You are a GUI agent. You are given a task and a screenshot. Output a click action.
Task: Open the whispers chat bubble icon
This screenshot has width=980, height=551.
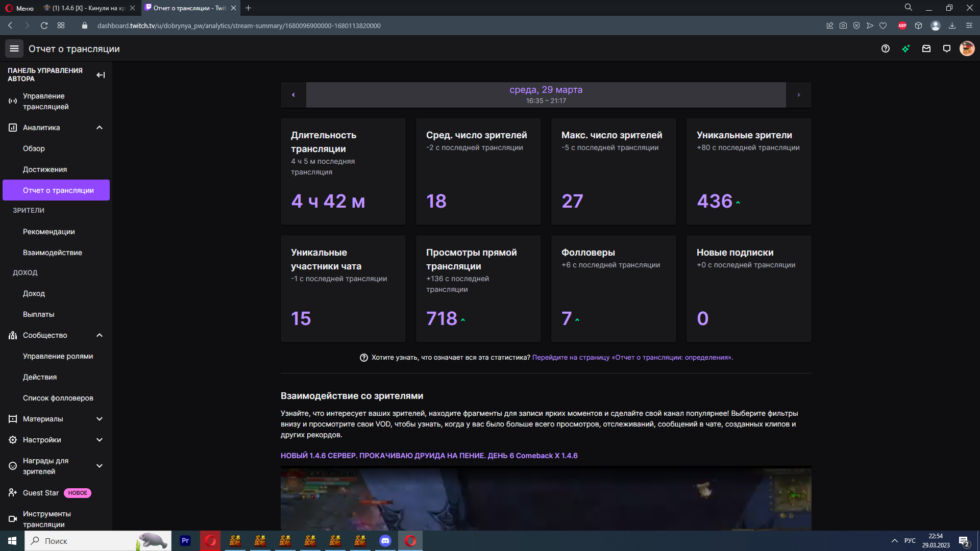pyautogui.click(x=947, y=48)
